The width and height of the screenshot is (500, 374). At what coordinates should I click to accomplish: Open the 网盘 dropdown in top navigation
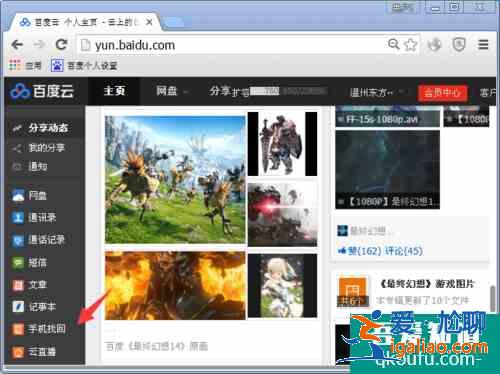pyautogui.click(x=171, y=91)
